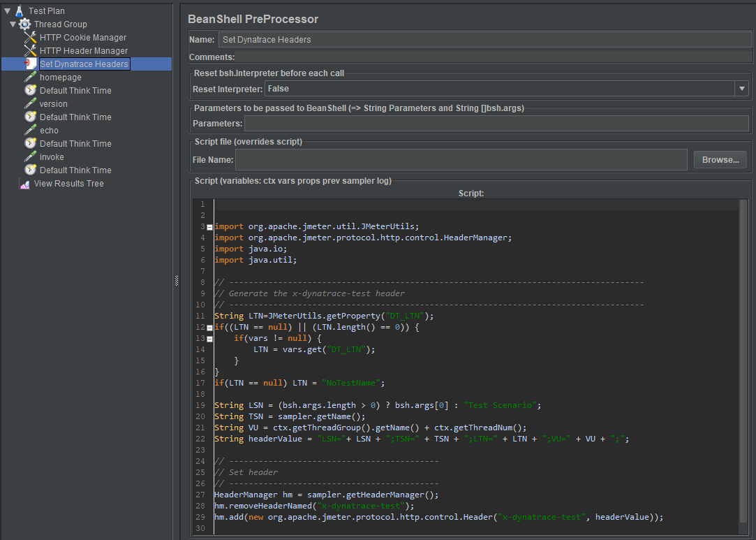Click the panel split divider handle
Screen dimensions: 756x540
click(x=177, y=281)
